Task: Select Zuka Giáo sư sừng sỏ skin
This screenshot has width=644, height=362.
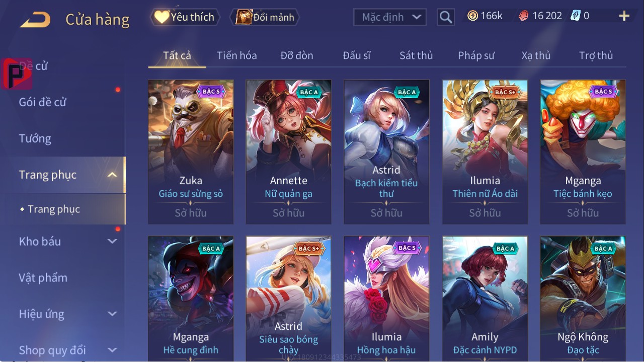Action: coord(191,152)
